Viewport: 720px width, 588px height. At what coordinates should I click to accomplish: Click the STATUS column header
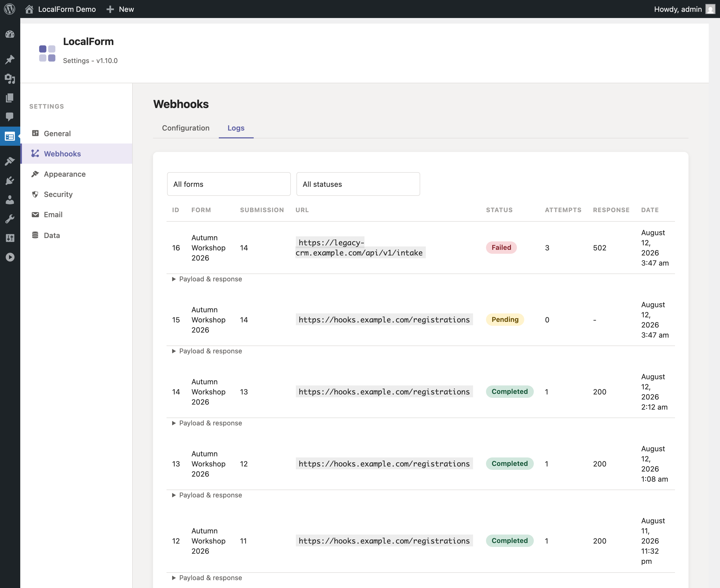[x=499, y=210]
